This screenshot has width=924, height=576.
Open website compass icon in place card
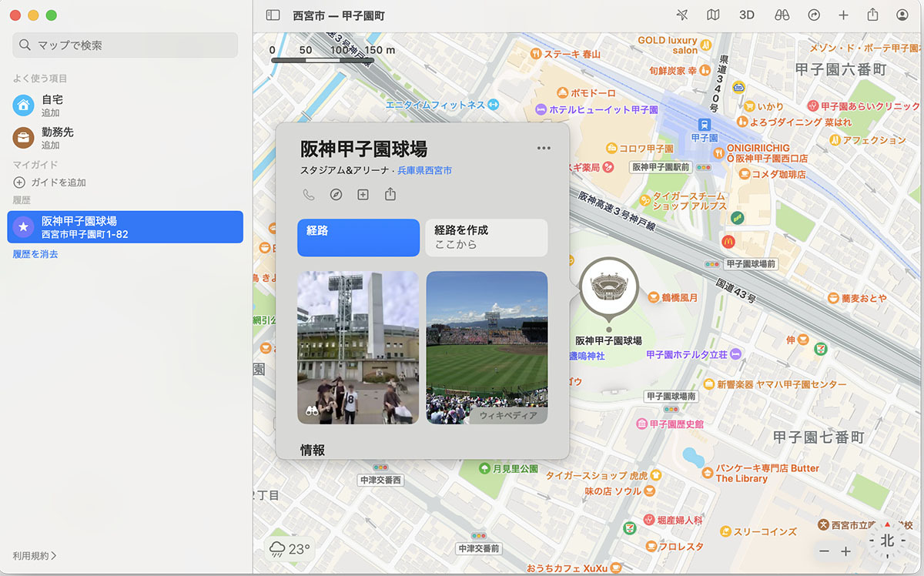(x=336, y=195)
